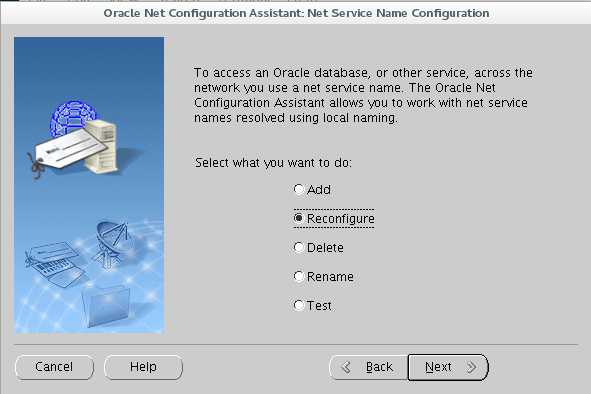Click the blue folder graphic
The height and width of the screenshot is (394, 591).
point(106,306)
